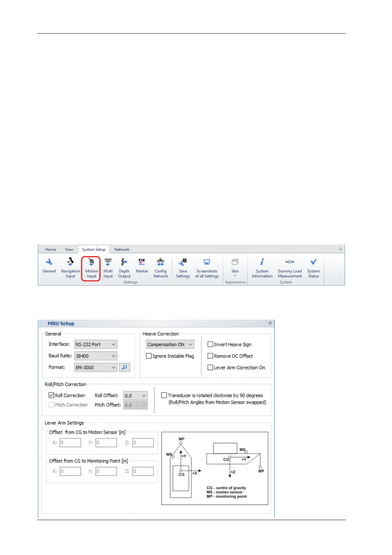
Task: Click Monitoring Point offset Y field
Action: click(106, 471)
